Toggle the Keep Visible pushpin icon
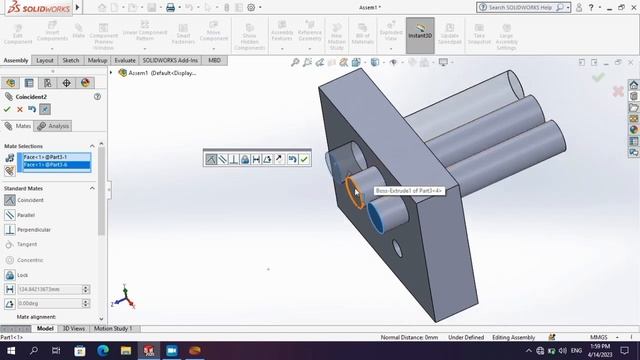This screenshot has height=360, width=640. pyautogui.click(x=45, y=109)
